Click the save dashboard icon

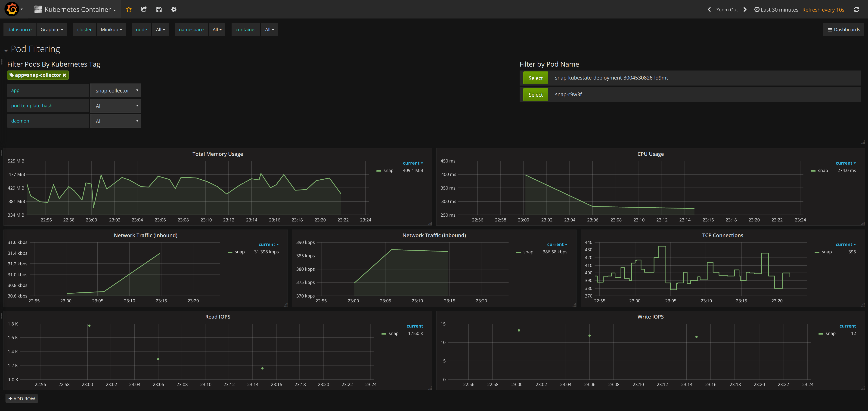click(159, 9)
